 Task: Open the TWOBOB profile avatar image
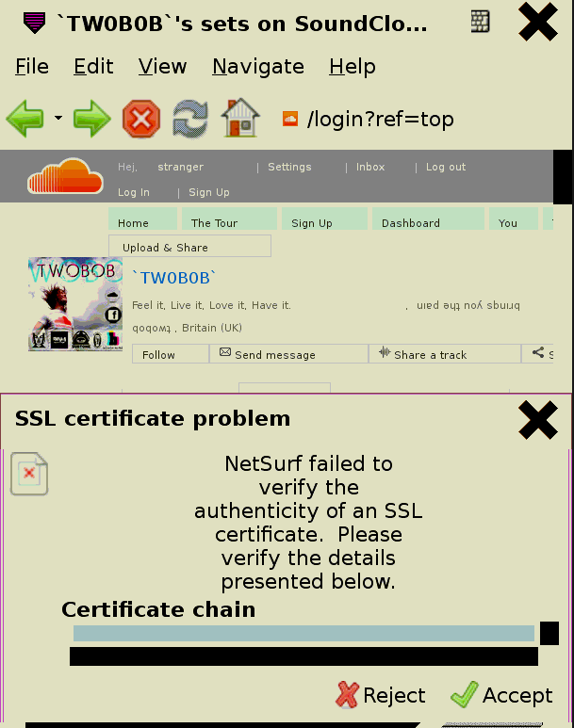(75, 304)
